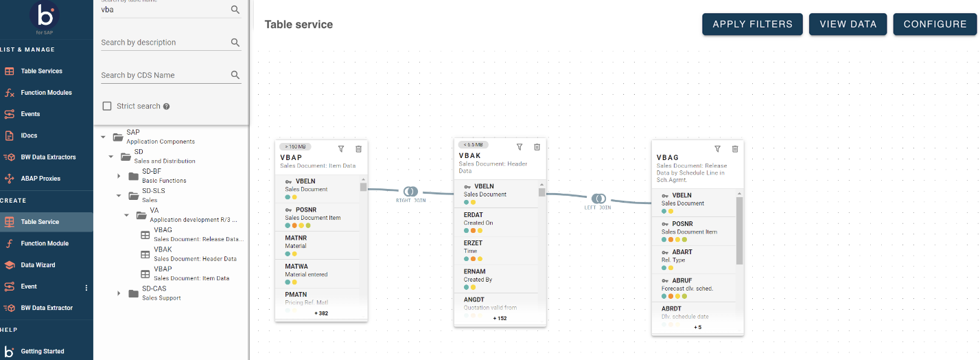Click the LEFT JOIN icon between VBAK and VBAG

(598, 199)
